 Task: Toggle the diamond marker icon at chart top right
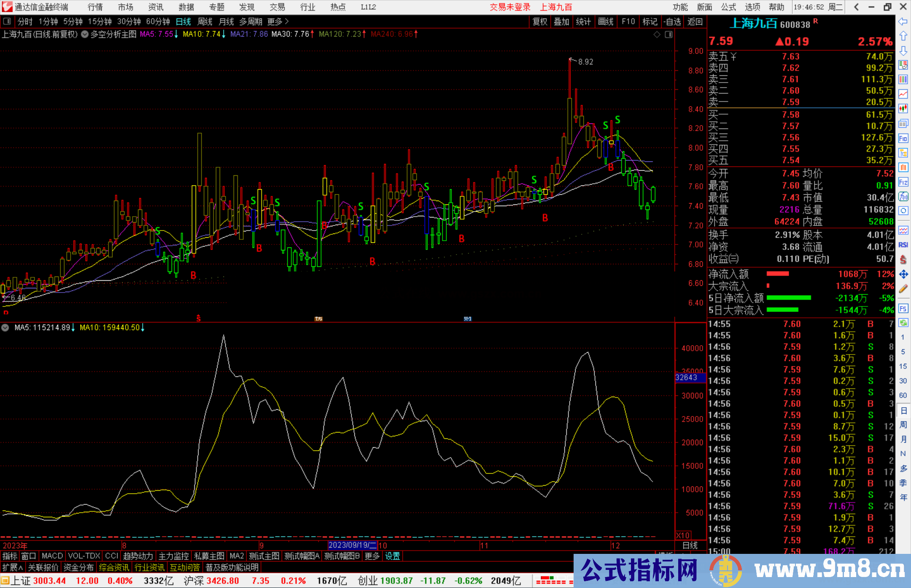point(657,35)
